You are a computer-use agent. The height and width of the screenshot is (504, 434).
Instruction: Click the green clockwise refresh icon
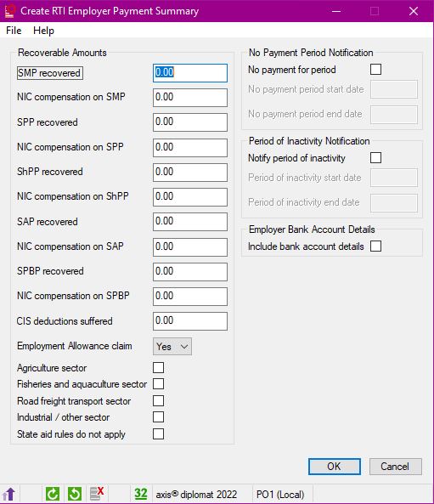pos(53,494)
